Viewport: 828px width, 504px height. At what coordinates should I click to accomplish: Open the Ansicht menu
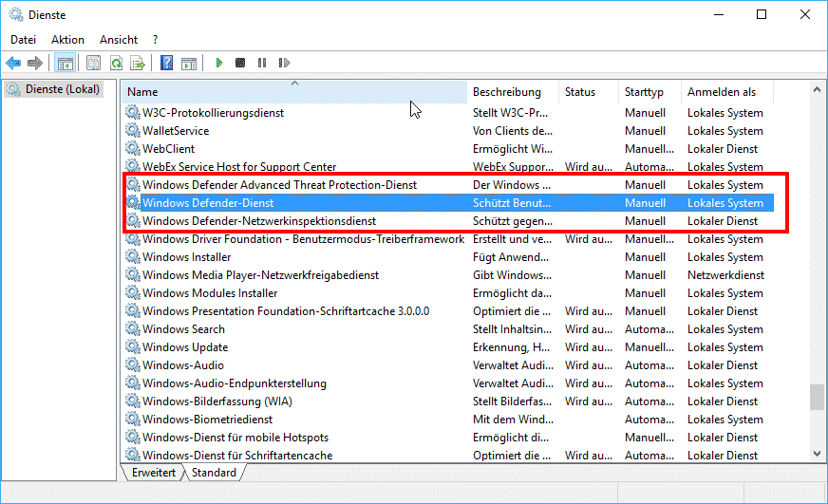pyautogui.click(x=119, y=40)
